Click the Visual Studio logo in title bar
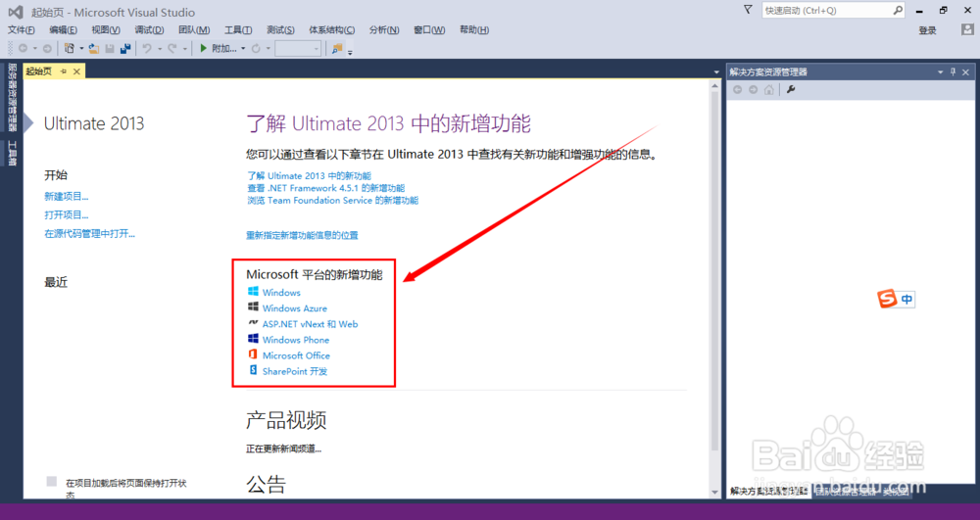Image resolution: width=980 pixels, height=520 pixels. click(16, 12)
